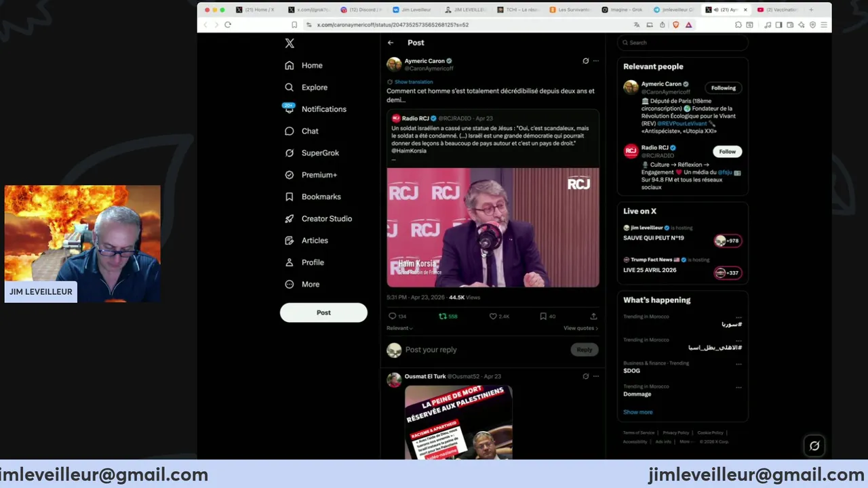Switch to the Les Survivants tab
Viewport: 868px width, 488px height.
[x=572, y=9]
